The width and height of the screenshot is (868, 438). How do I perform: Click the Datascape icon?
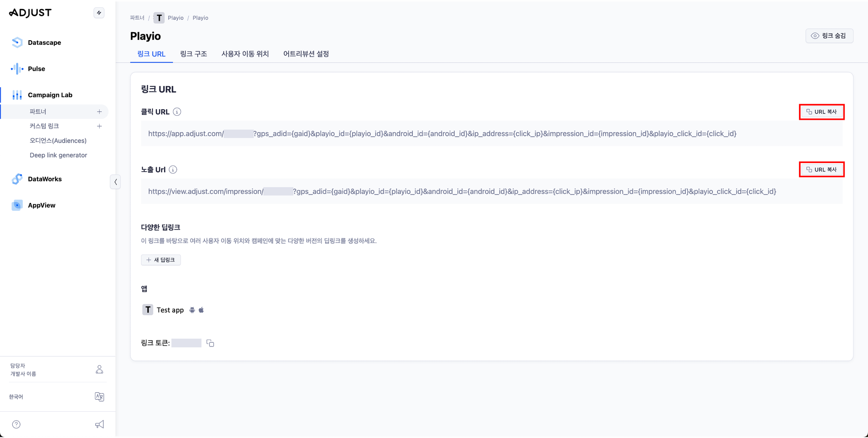17,42
